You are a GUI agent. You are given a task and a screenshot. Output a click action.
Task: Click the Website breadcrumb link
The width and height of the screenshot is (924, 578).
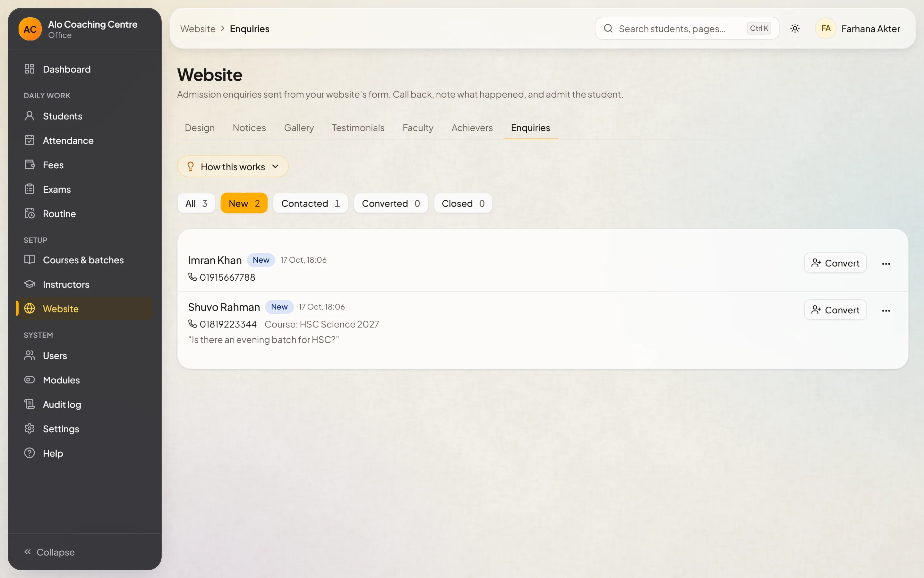[x=198, y=29]
